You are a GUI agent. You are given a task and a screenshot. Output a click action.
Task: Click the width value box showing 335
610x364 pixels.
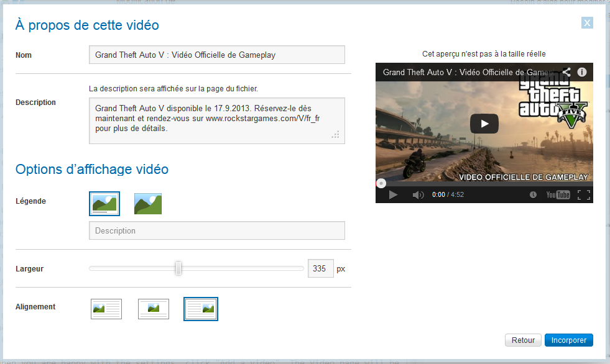(321, 268)
